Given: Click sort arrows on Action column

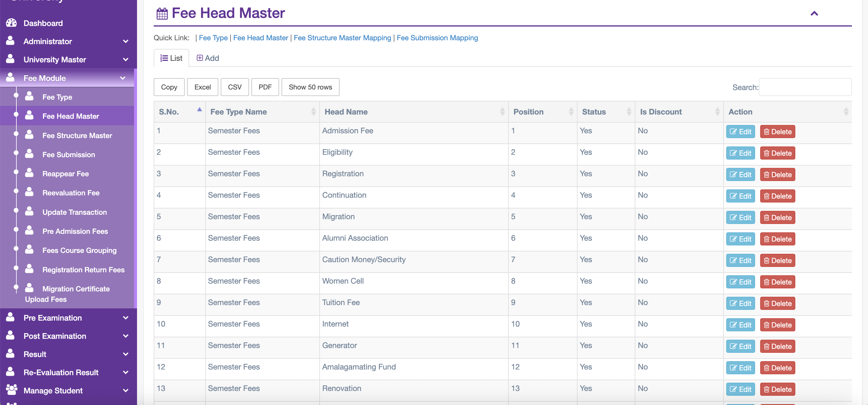Looking at the screenshot, I should (846, 111).
